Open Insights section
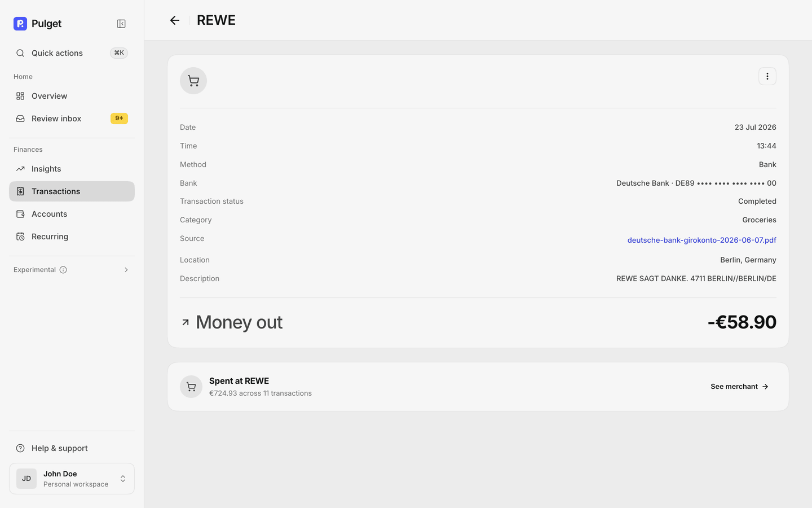812x508 pixels. coord(72,169)
